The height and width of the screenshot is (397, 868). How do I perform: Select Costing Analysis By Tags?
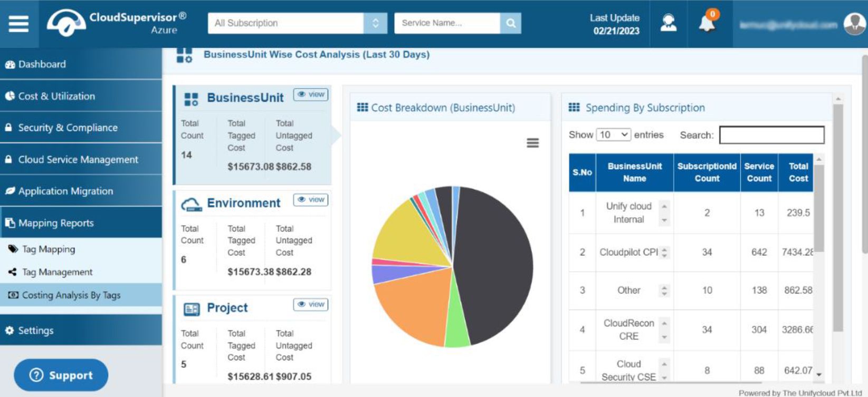pos(81,295)
